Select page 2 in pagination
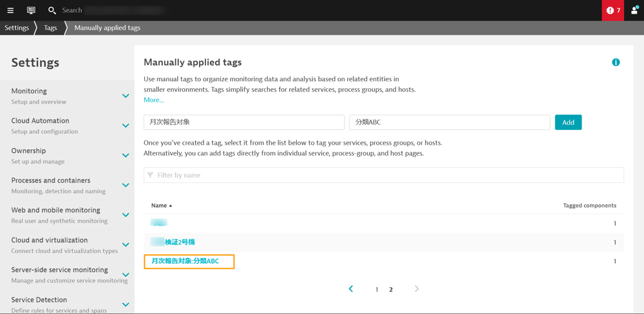The image size is (644, 314). point(391,290)
